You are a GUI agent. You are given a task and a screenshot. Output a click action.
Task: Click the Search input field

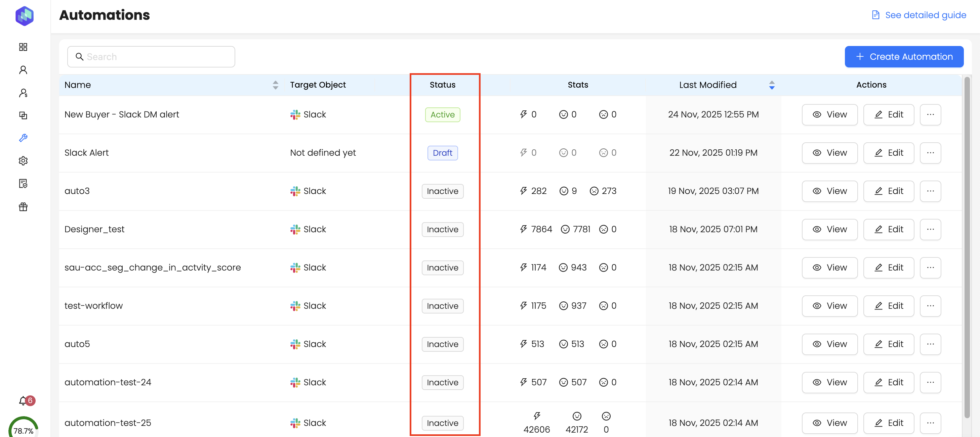point(151,57)
